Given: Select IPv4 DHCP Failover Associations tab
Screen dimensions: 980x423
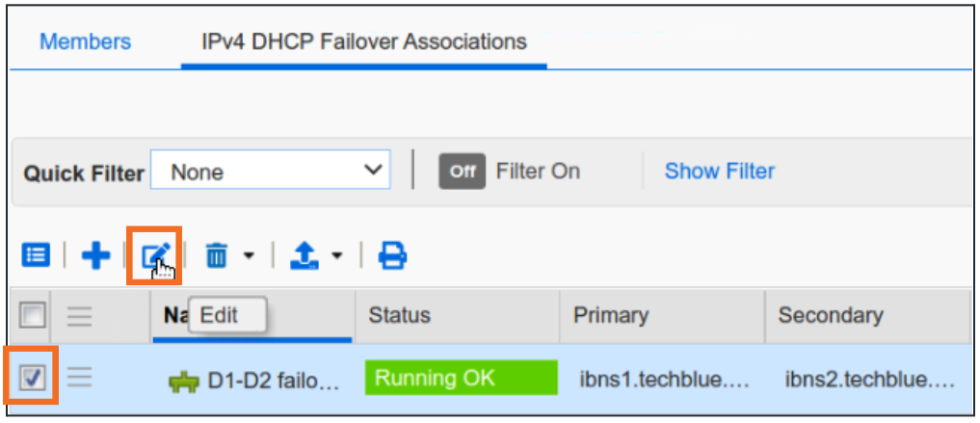Looking at the screenshot, I should 363,41.
